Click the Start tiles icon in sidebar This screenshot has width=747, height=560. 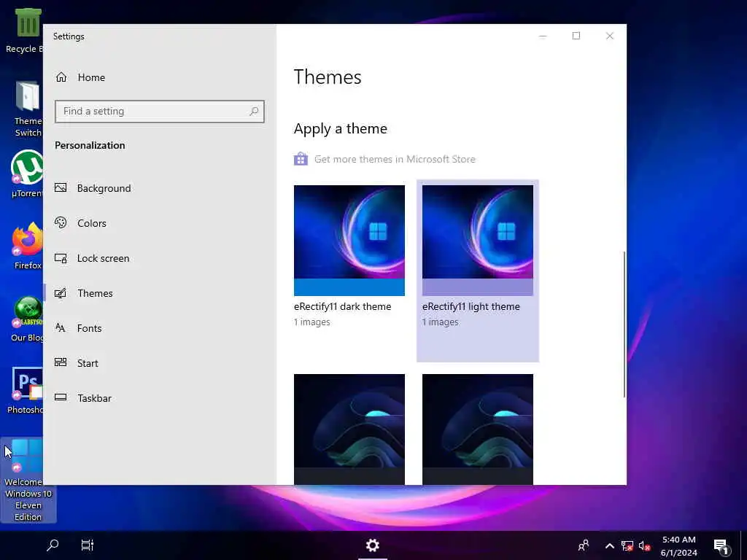tap(61, 362)
